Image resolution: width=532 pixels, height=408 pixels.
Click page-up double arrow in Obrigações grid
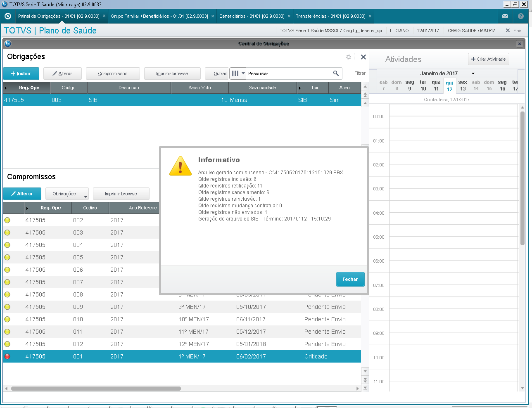[x=365, y=95]
